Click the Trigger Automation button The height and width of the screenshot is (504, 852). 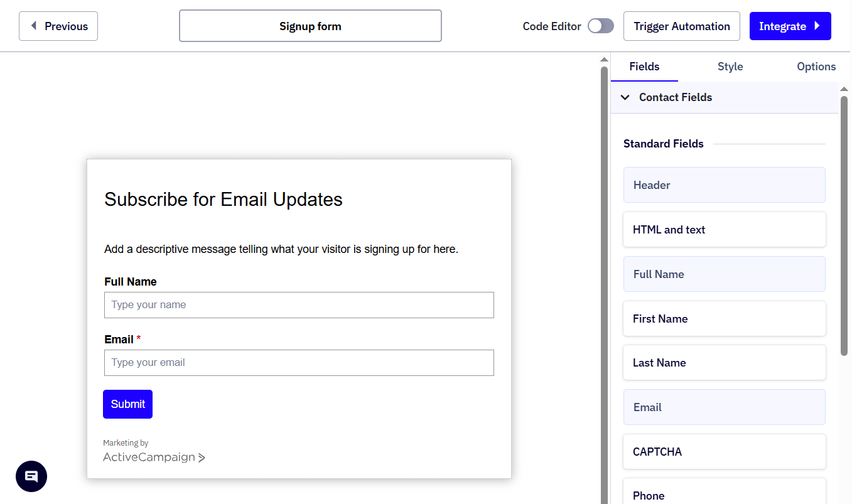(681, 26)
